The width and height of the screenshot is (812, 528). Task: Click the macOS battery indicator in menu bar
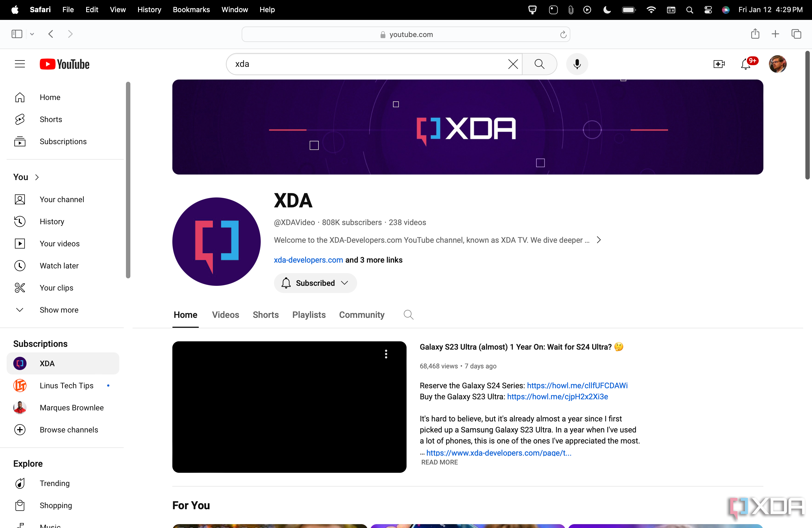(629, 9)
